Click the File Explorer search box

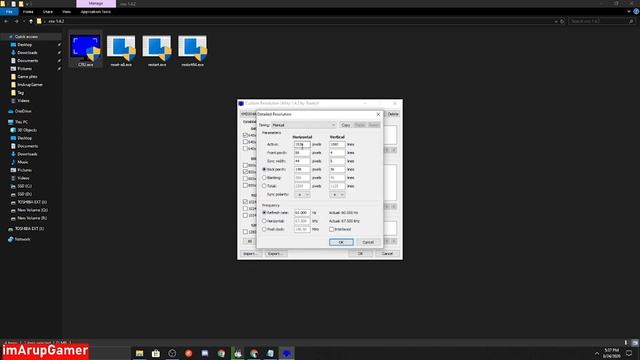(x=602, y=21)
